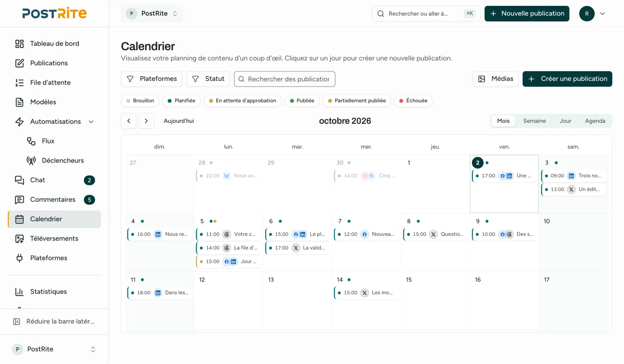Open the 17:00 post on October 2

[504, 176]
